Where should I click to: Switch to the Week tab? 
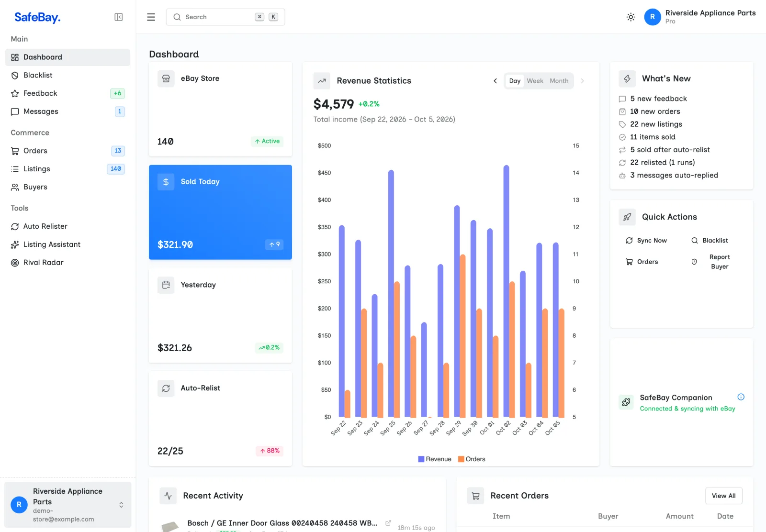[x=535, y=81]
